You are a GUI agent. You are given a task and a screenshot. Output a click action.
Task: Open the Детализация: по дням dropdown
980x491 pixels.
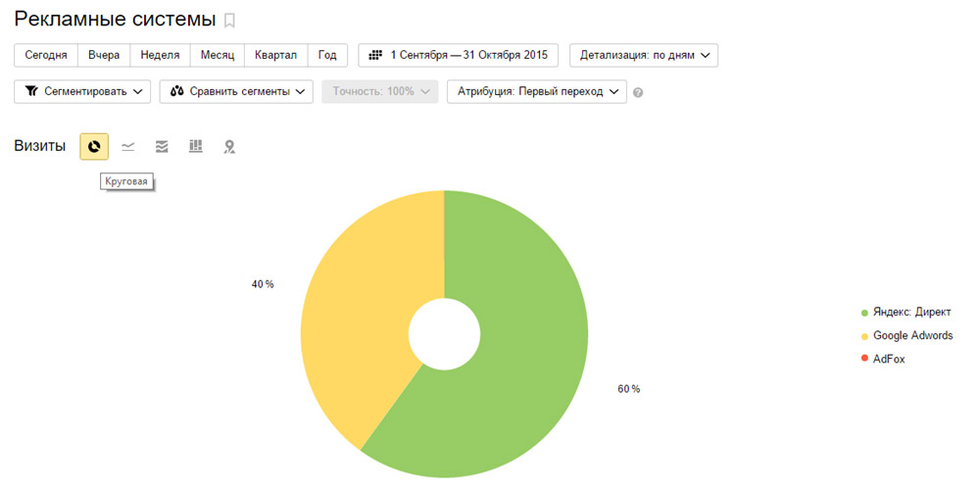(x=644, y=56)
